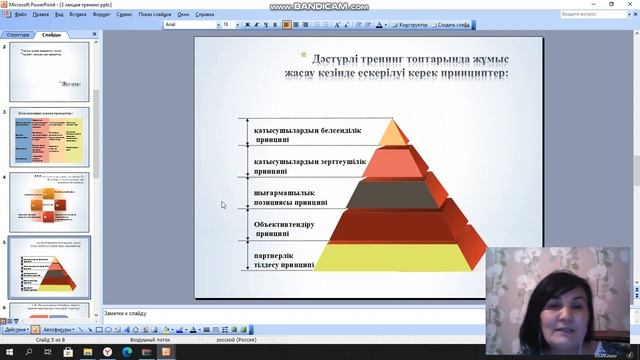The image size is (640, 360).
Task: Toggle bulleted list
Action: pos(326,25)
